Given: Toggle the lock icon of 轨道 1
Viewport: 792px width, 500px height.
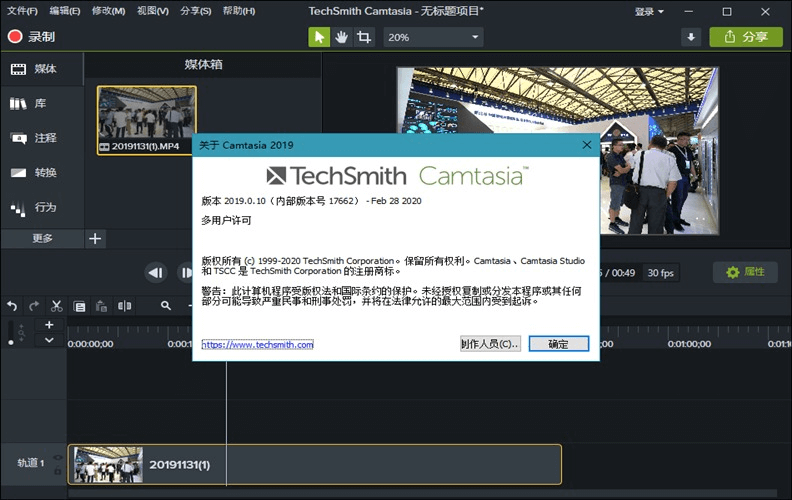Looking at the screenshot, I should coord(58,471).
